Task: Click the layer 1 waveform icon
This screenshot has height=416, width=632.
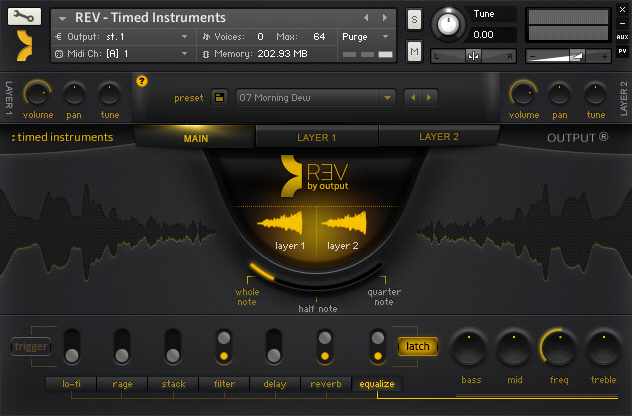Action: (x=281, y=223)
